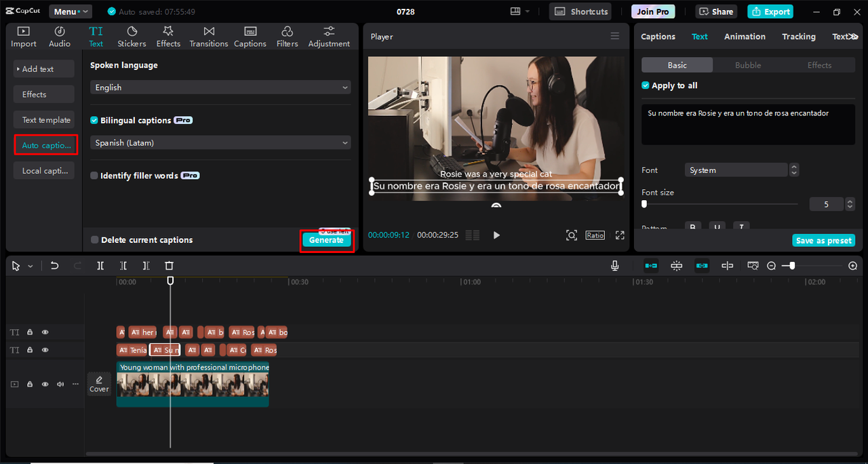Hide the top caption track with eye icon
This screenshot has width=868, height=464.
click(45, 332)
